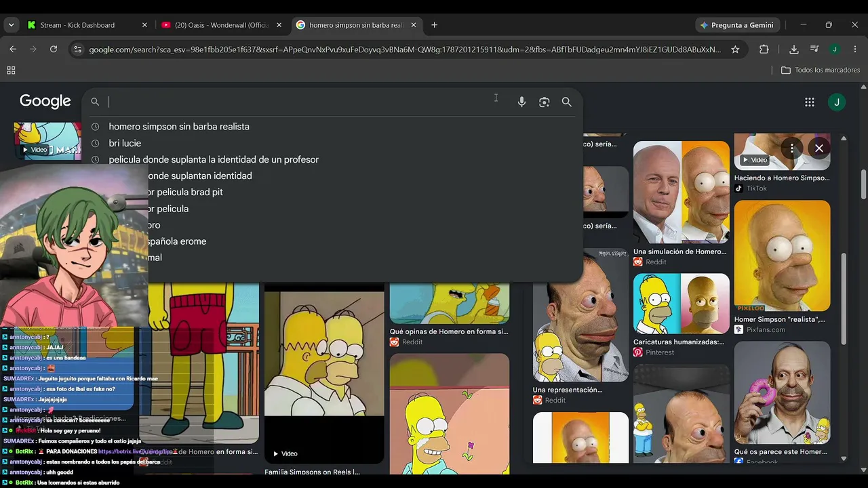Bookmark this page with the star icon
The image size is (868, 488).
pos(735,49)
